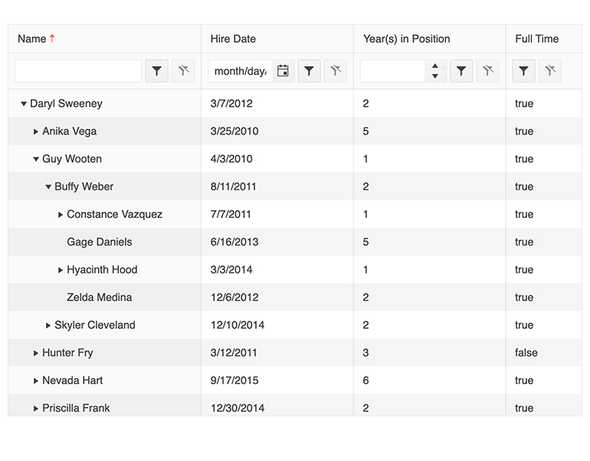This screenshot has width=590, height=461.
Task: Click the Guy Wooten name text
Action: (x=72, y=159)
